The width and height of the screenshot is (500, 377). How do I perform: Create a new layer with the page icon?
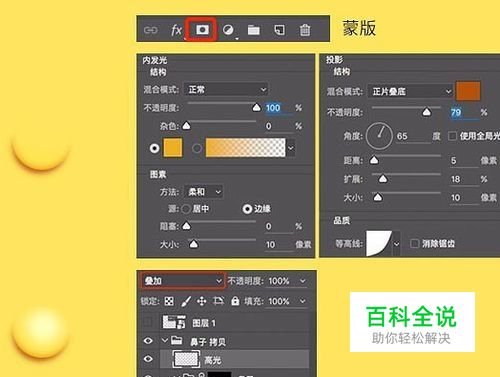[x=279, y=30]
